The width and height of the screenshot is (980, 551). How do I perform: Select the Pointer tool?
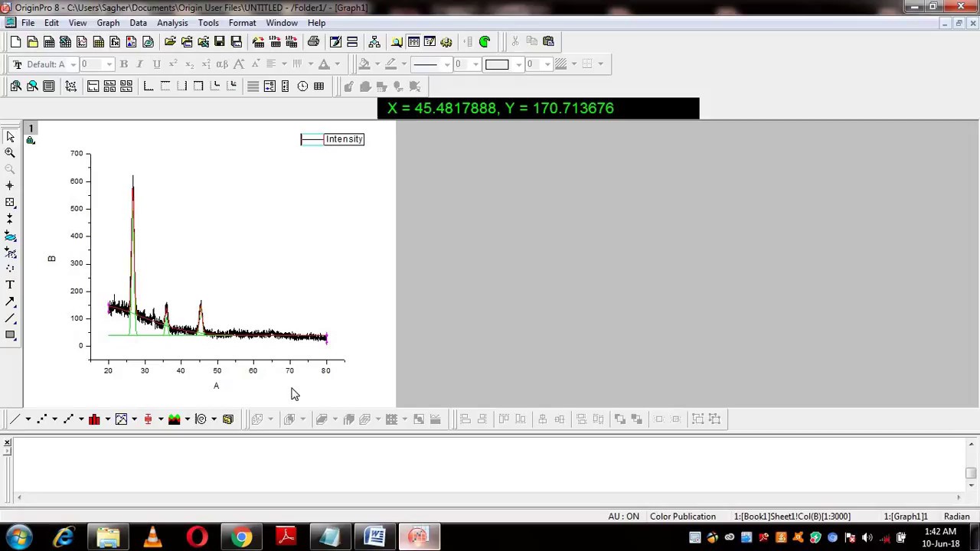point(10,136)
